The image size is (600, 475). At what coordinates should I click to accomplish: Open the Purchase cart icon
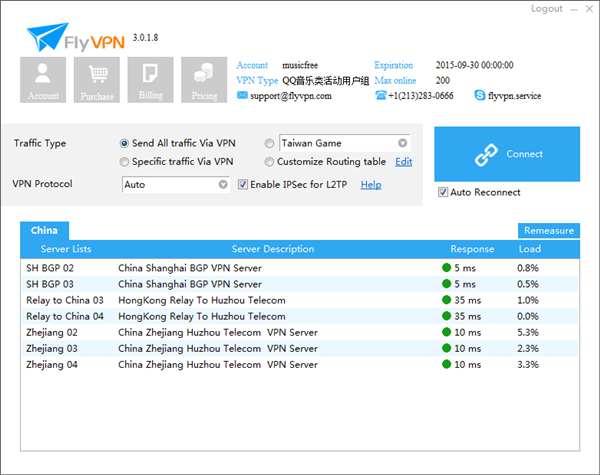point(97,80)
